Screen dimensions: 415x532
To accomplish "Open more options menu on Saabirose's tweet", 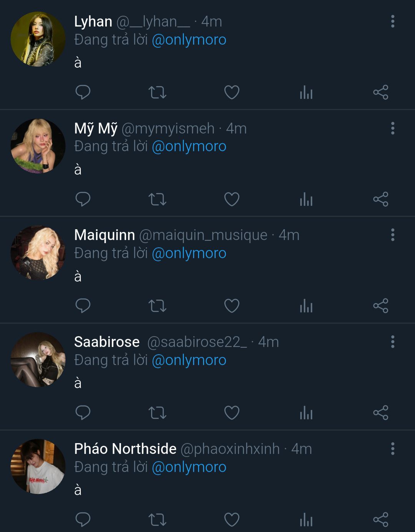I will point(392,342).
